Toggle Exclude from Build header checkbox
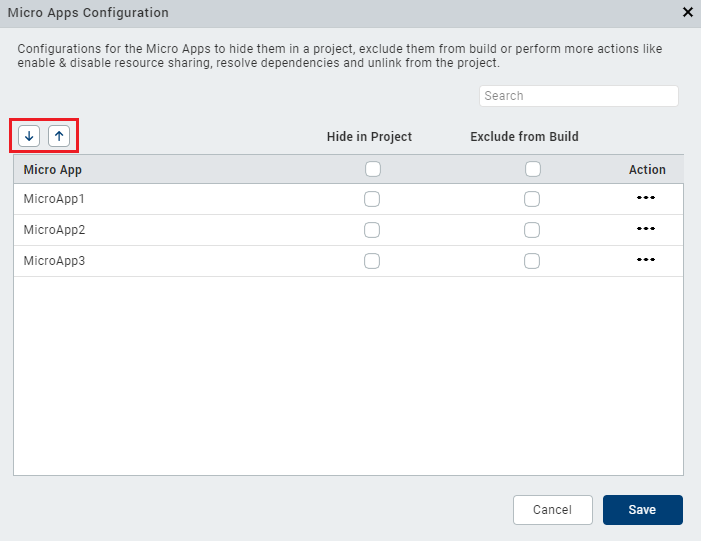The height and width of the screenshot is (541, 701). (x=533, y=169)
